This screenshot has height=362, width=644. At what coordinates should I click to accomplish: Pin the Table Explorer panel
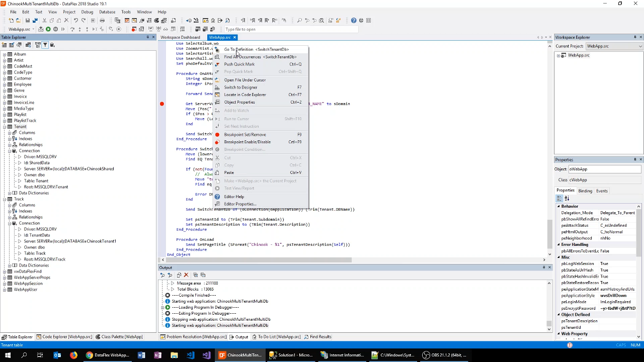coord(147,37)
